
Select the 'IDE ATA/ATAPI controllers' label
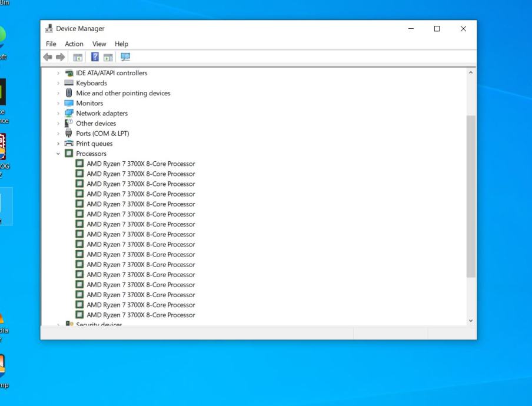tap(111, 73)
